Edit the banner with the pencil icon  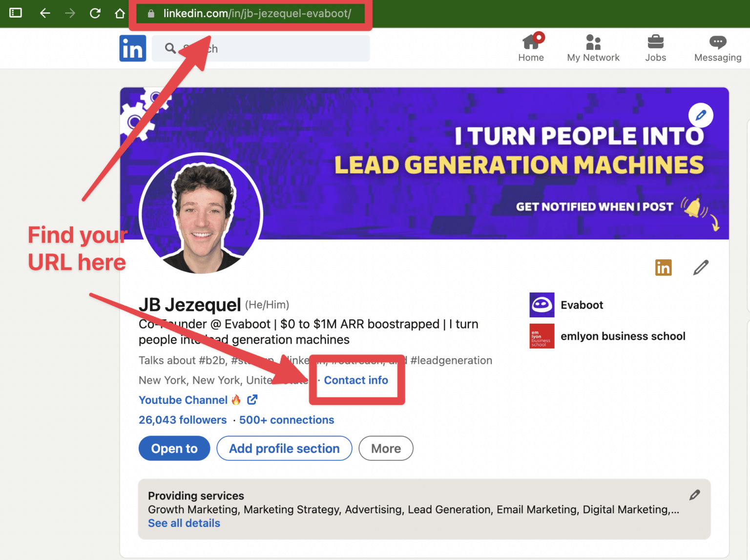[x=701, y=115]
